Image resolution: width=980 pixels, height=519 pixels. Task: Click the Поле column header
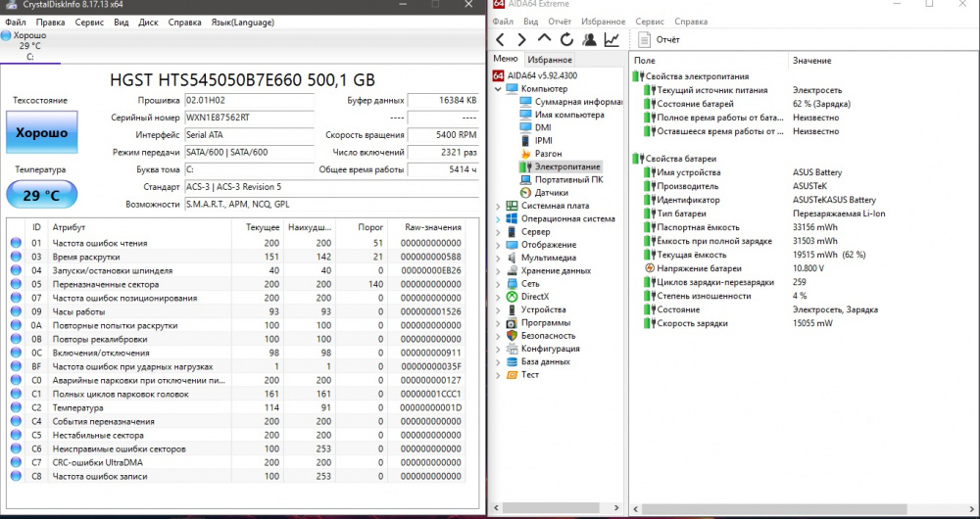(x=645, y=61)
